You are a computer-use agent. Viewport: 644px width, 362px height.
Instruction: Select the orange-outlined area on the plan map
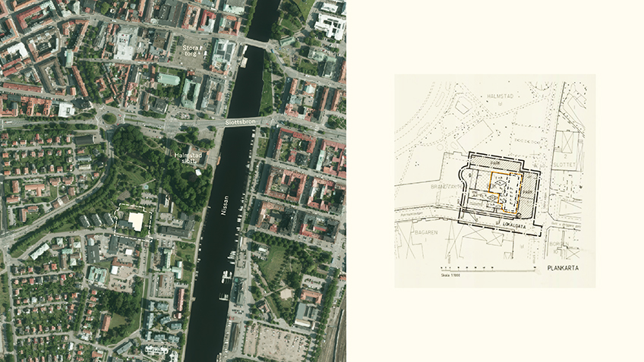(504, 191)
